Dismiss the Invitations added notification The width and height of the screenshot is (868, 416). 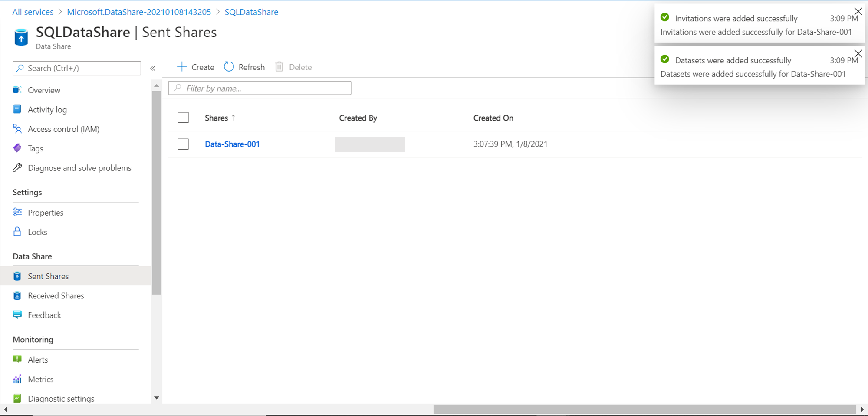pyautogui.click(x=858, y=11)
